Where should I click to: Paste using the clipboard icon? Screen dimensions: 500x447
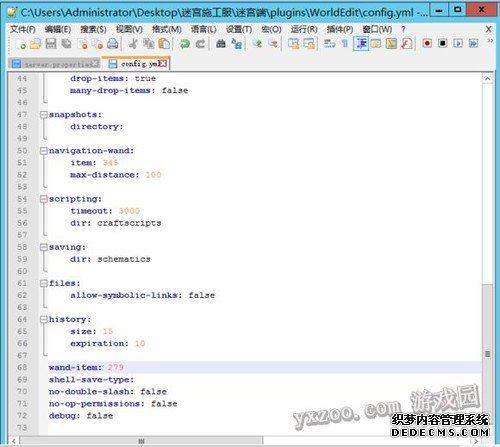click(x=164, y=44)
